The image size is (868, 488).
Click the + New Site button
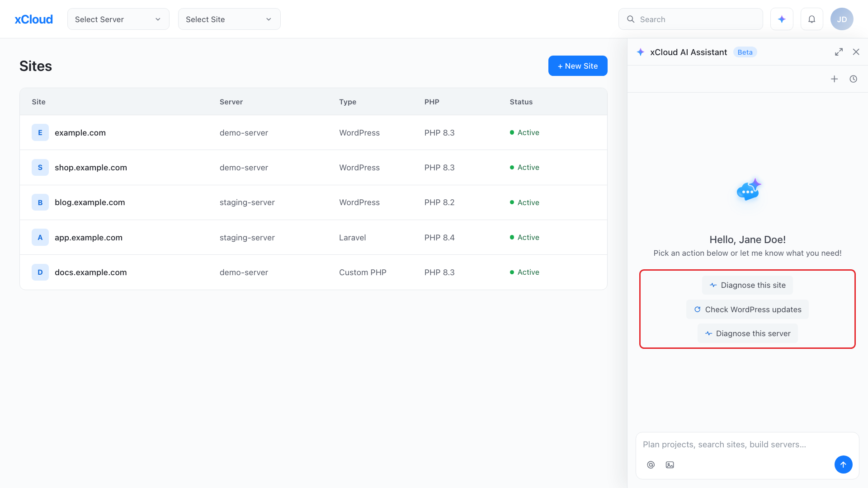click(578, 66)
